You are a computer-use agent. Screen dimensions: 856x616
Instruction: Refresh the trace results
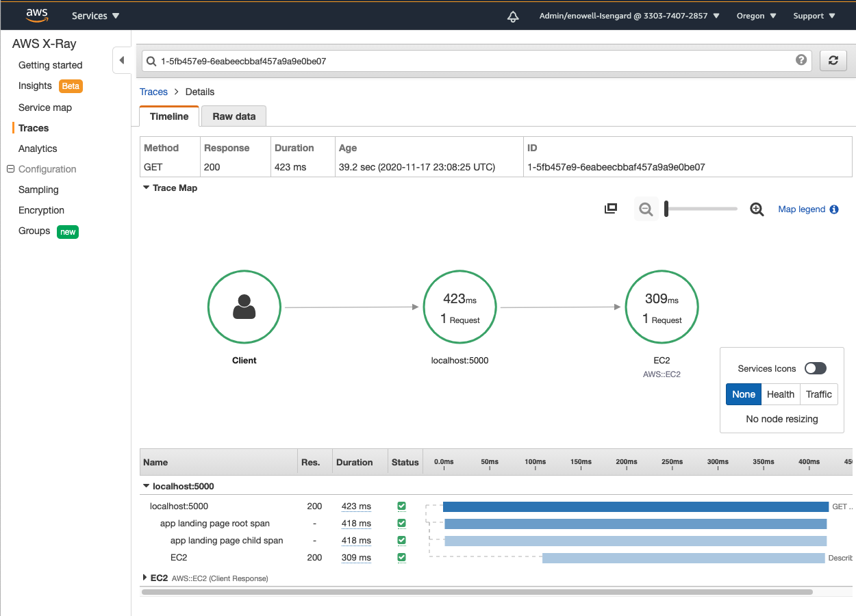click(833, 60)
